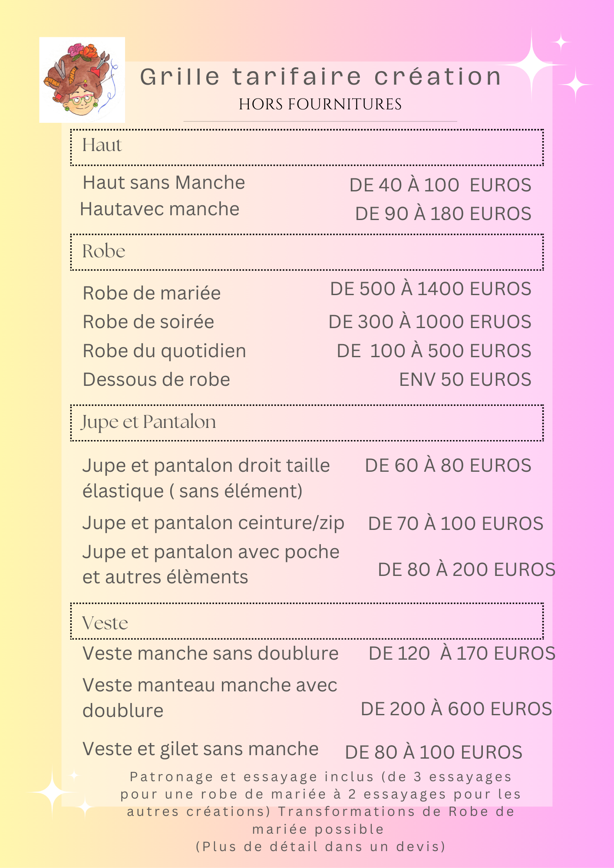Click the 'Jupe et pantalon ceinture/zip' item
This screenshot has width=614, height=868.
pos(213,523)
